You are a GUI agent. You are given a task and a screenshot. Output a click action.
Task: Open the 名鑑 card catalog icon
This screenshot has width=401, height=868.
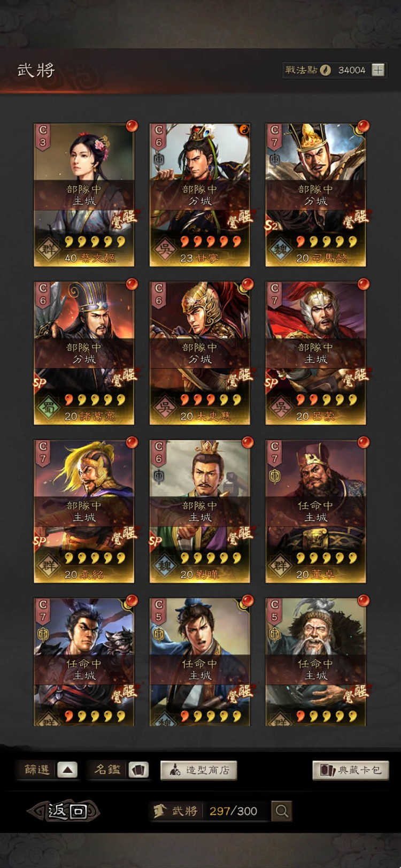coord(138,770)
